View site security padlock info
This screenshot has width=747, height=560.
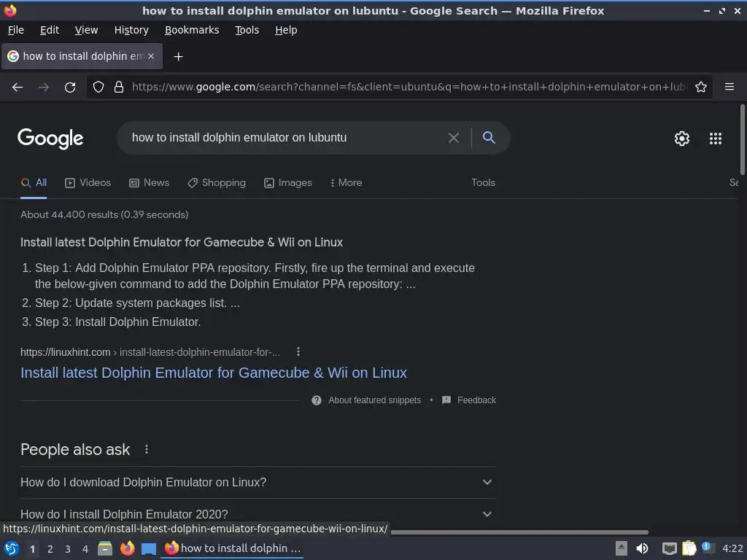(x=119, y=87)
